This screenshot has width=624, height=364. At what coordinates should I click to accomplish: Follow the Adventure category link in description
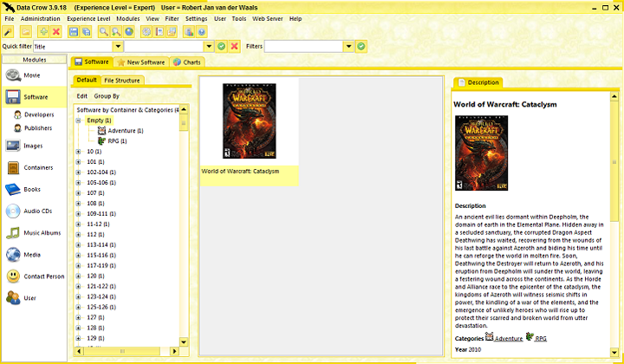coord(509,339)
